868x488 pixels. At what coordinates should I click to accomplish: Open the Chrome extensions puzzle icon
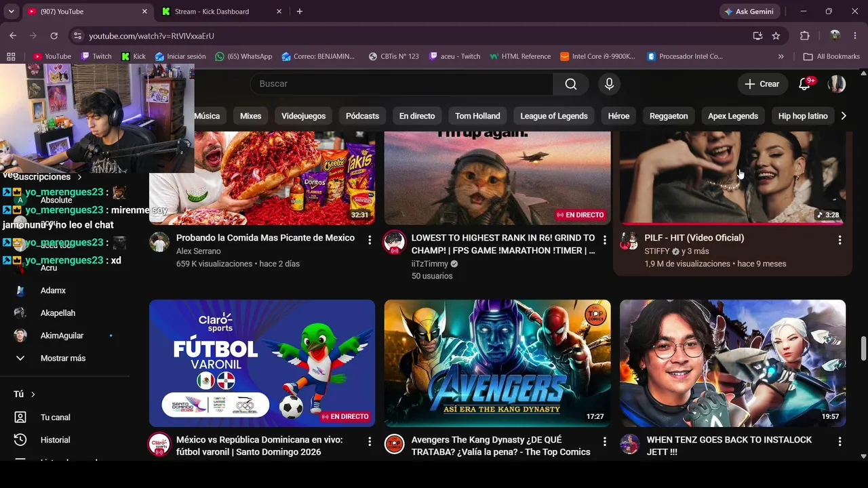click(x=805, y=36)
